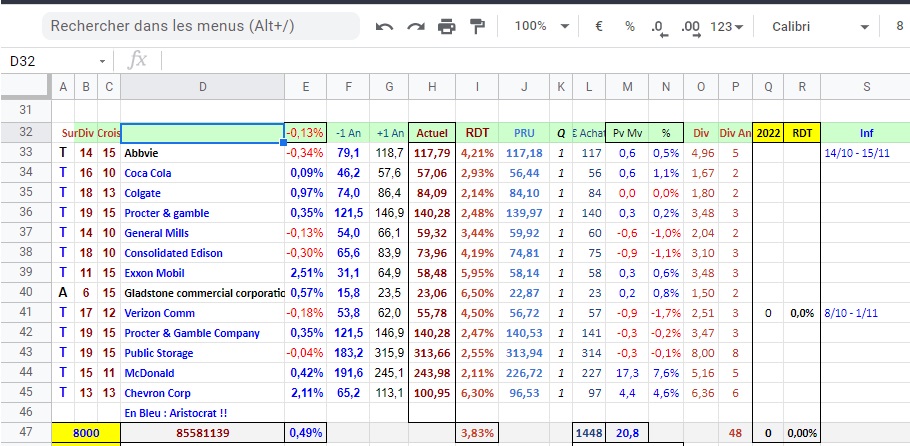Decrease decimal places button
Viewport: 910px width, 446px height.
pos(659,27)
